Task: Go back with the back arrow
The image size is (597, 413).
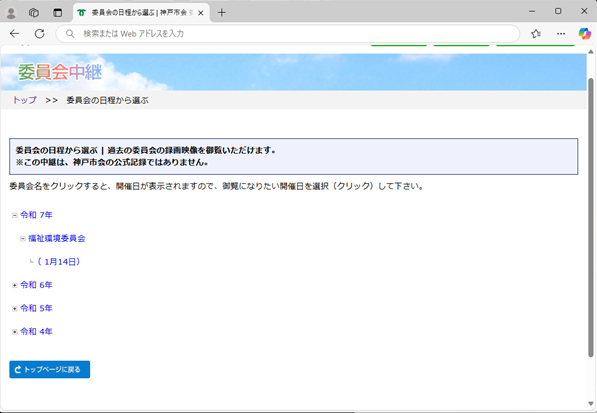Action: point(14,33)
